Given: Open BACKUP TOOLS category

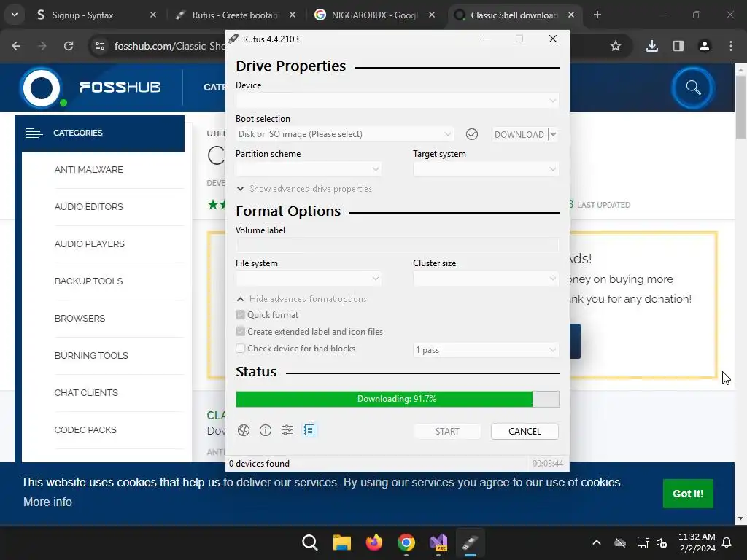Looking at the screenshot, I should pyautogui.click(x=88, y=281).
